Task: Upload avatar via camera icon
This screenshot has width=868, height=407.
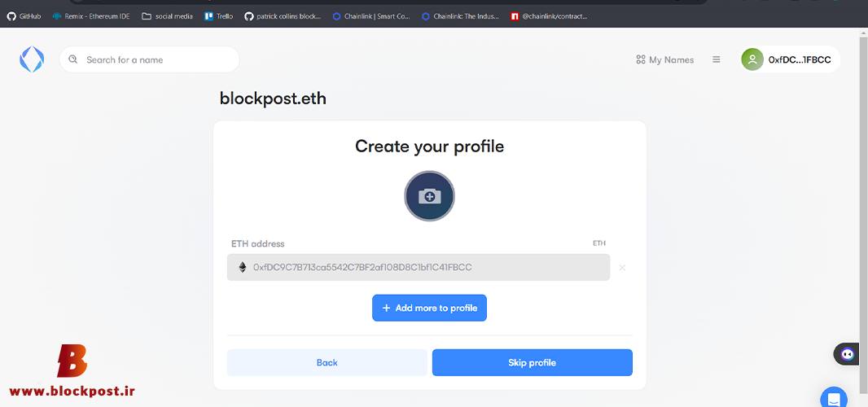Action: pos(430,196)
